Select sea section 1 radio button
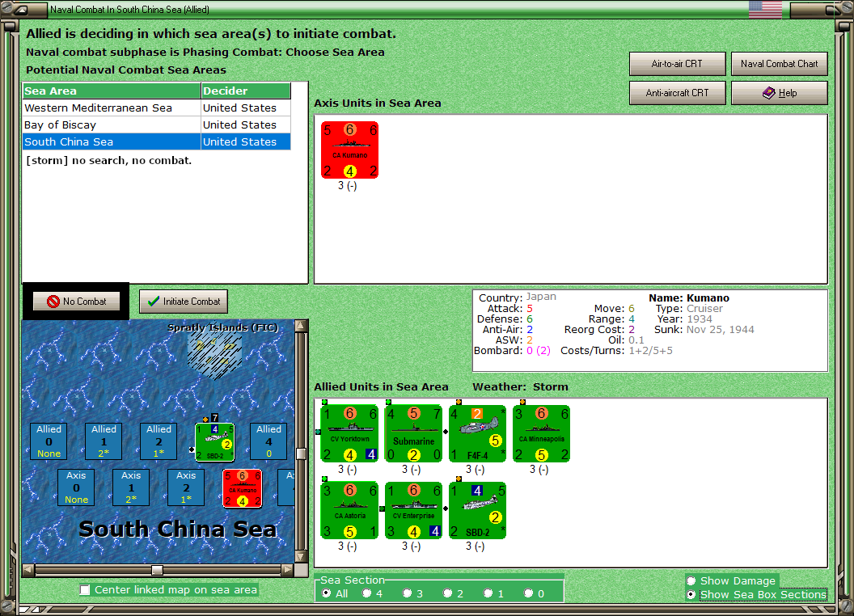 click(x=488, y=593)
